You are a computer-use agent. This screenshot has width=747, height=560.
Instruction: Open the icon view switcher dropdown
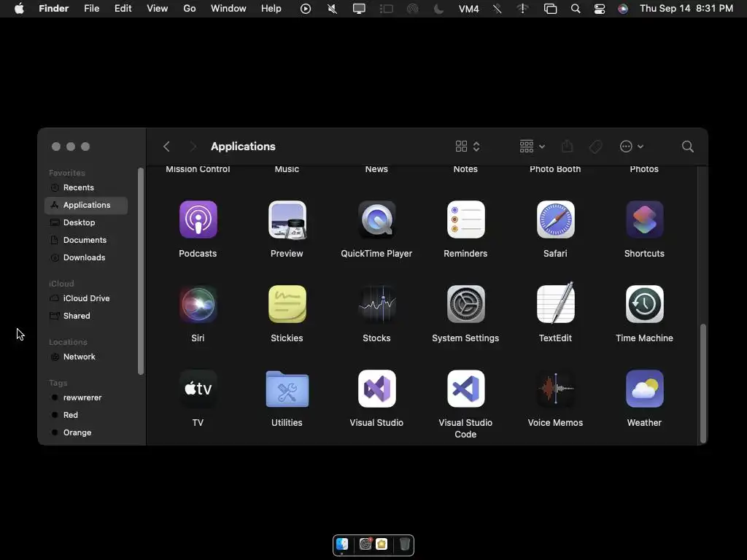coord(468,147)
